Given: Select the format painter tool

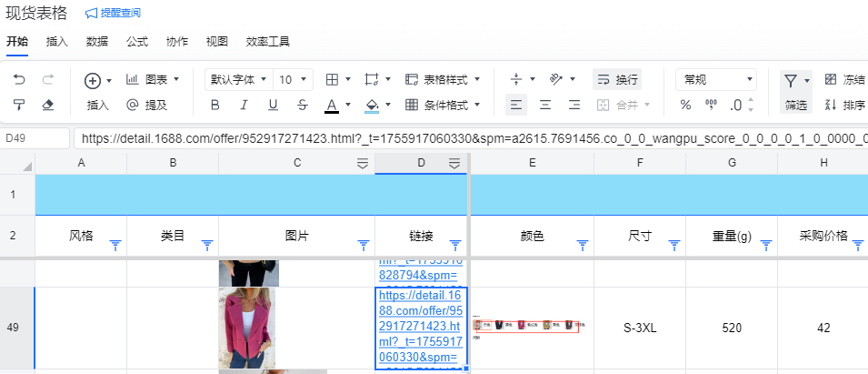Looking at the screenshot, I should (x=19, y=106).
